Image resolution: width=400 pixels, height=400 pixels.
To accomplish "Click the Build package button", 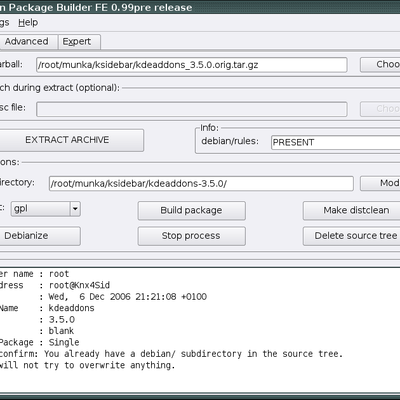I will (x=192, y=210).
